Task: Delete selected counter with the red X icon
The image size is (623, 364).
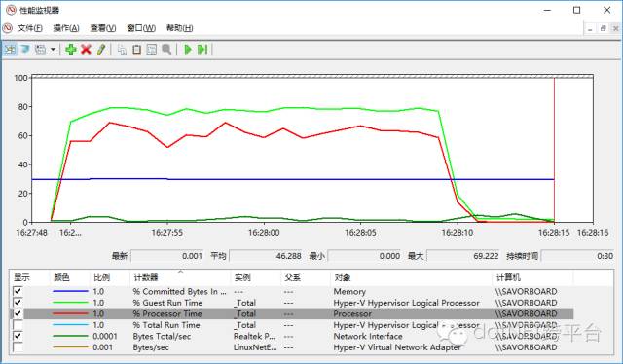Action: (86, 50)
